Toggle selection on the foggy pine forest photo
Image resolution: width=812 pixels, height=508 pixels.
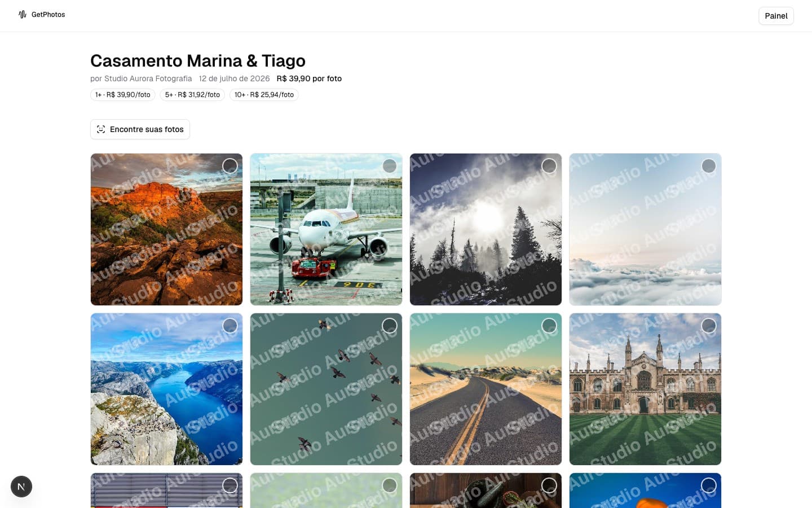point(549,166)
